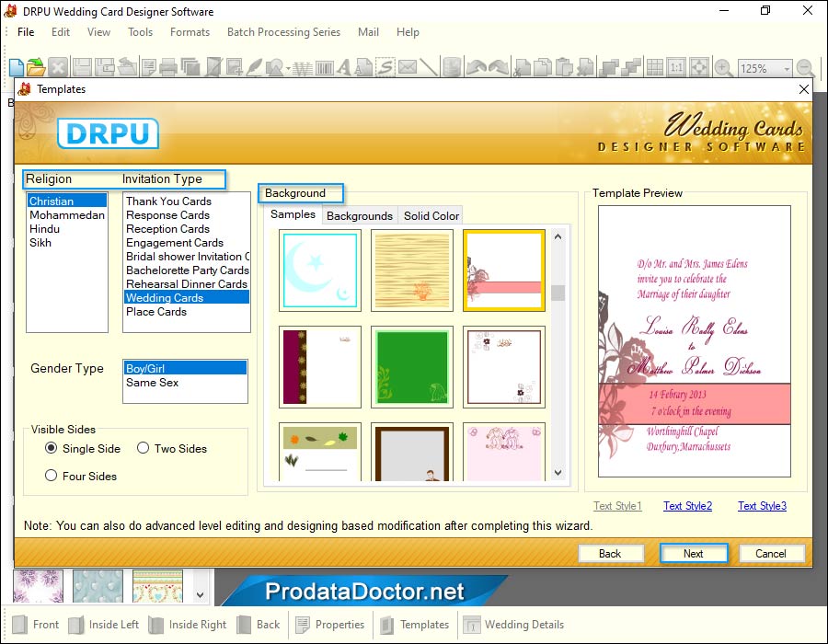Click the Text 'A' tool icon
Image resolution: width=828 pixels, height=644 pixels.
344,67
